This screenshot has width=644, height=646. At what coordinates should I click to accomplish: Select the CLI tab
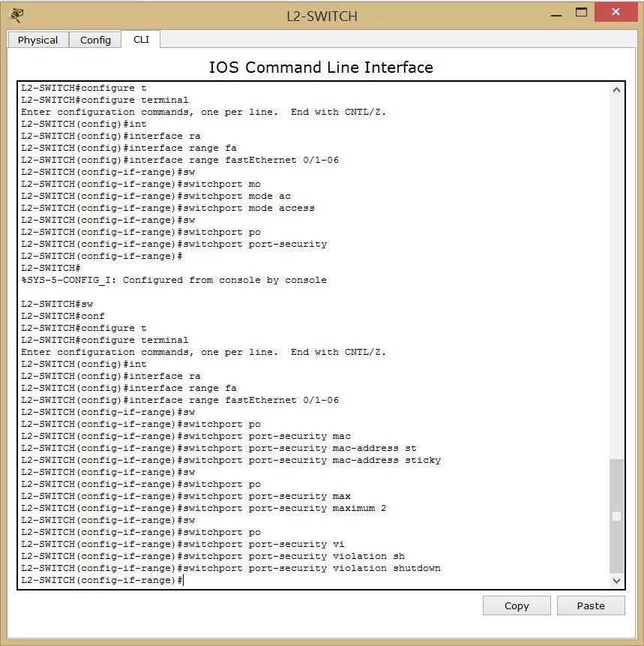pos(141,40)
